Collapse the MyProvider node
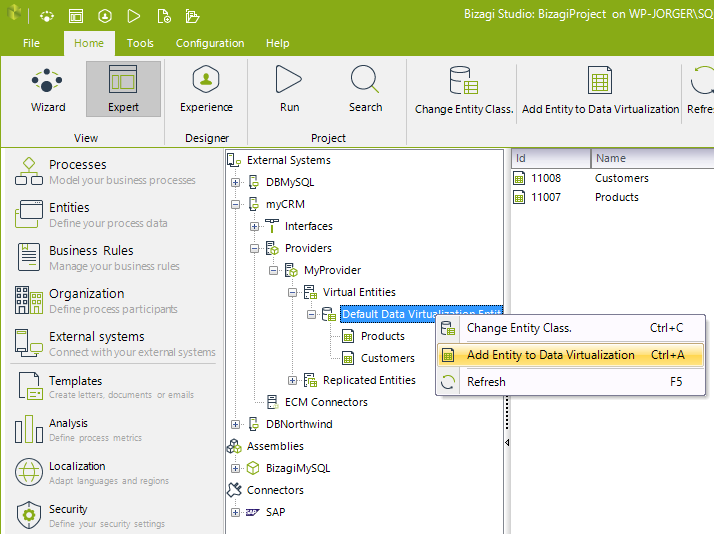Image resolution: width=714 pixels, height=534 pixels. point(273,270)
